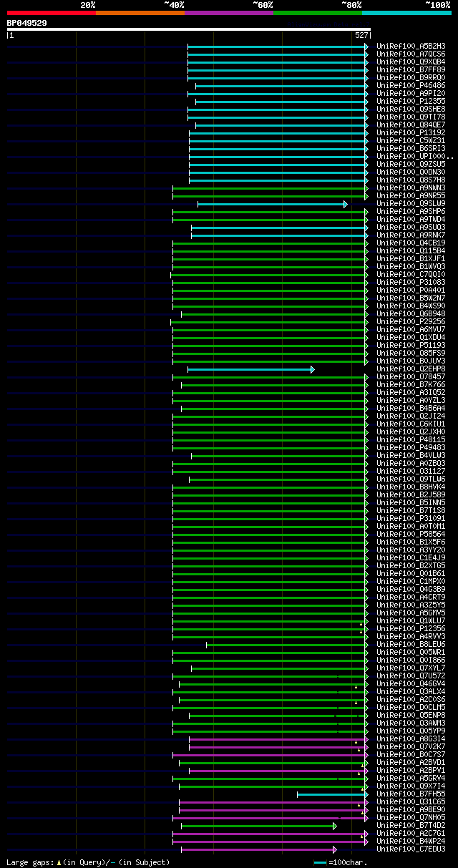Click the green ~80% legend color segment
The width and height of the screenshot is (458, 868).
[x=318, y=13]
